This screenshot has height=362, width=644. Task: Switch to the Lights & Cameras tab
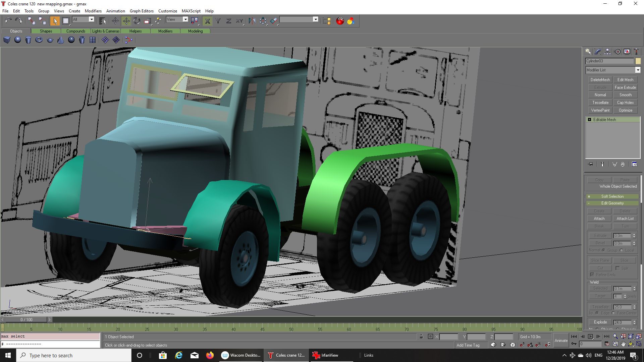click(106, 31)
